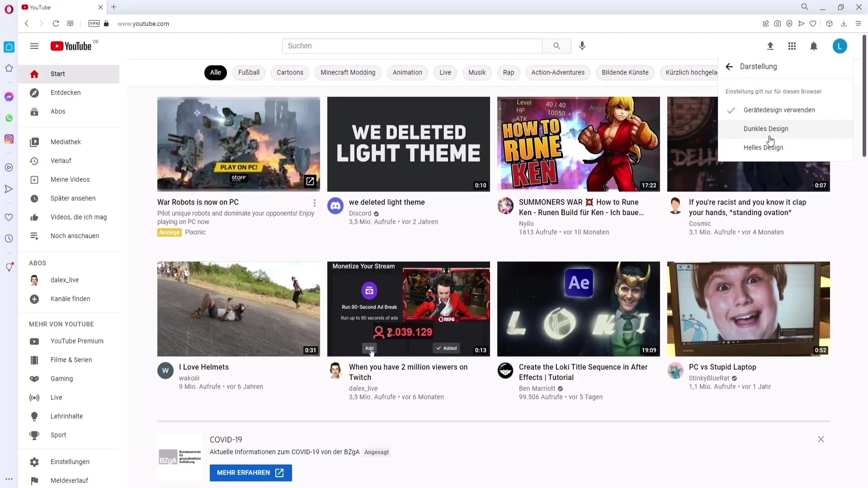
Task: Take snapshot with camera icon
Action: tap(778, 23)
